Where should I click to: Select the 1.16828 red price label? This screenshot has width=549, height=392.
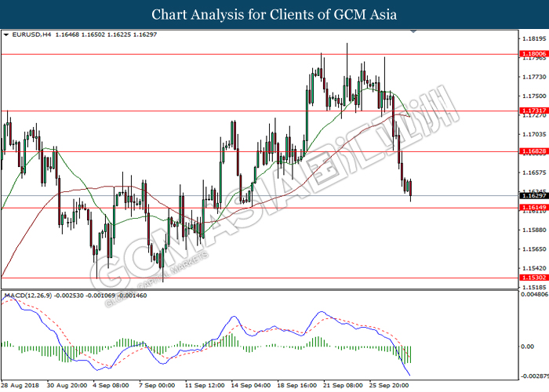coord(533,151)
